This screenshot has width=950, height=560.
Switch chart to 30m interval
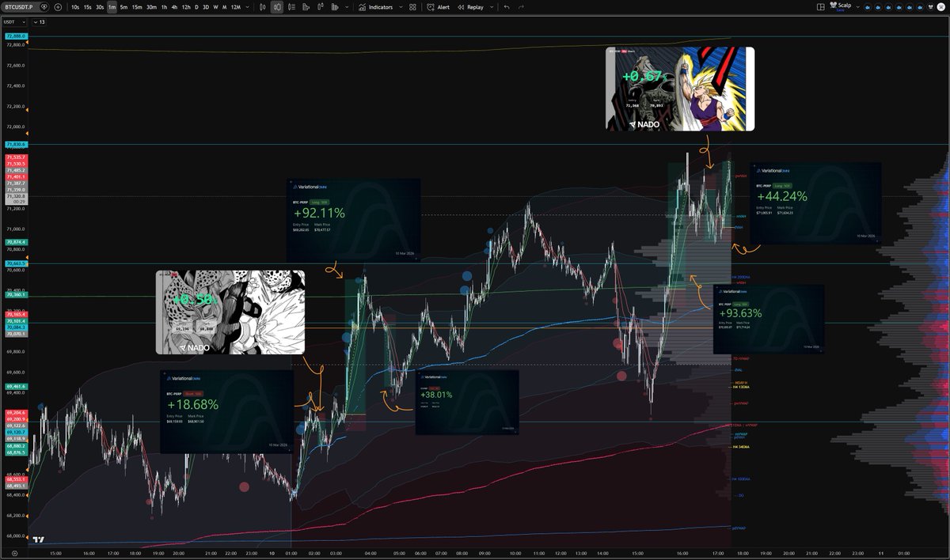(x=151, y=7)
